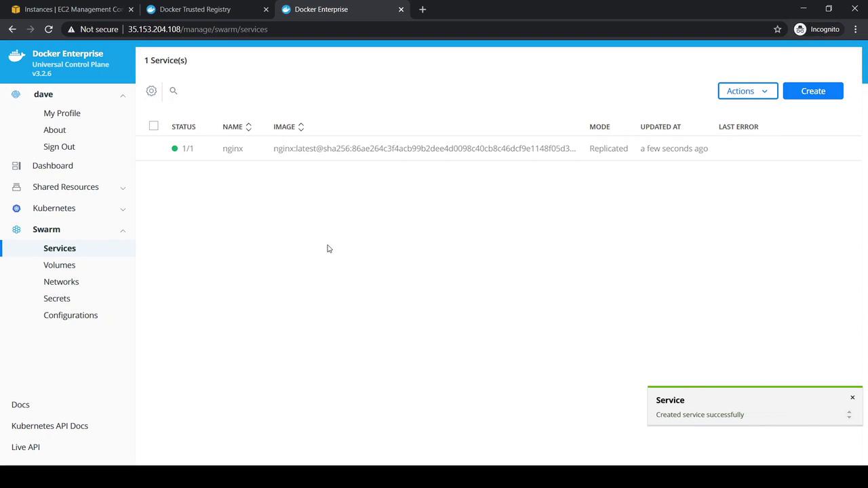Screen dimensions: 868x488
Task: Open the services table settings gear
Action: click(151, 91)
